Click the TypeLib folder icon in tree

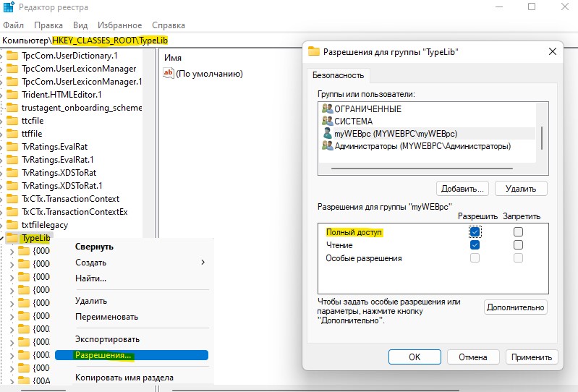12,238
